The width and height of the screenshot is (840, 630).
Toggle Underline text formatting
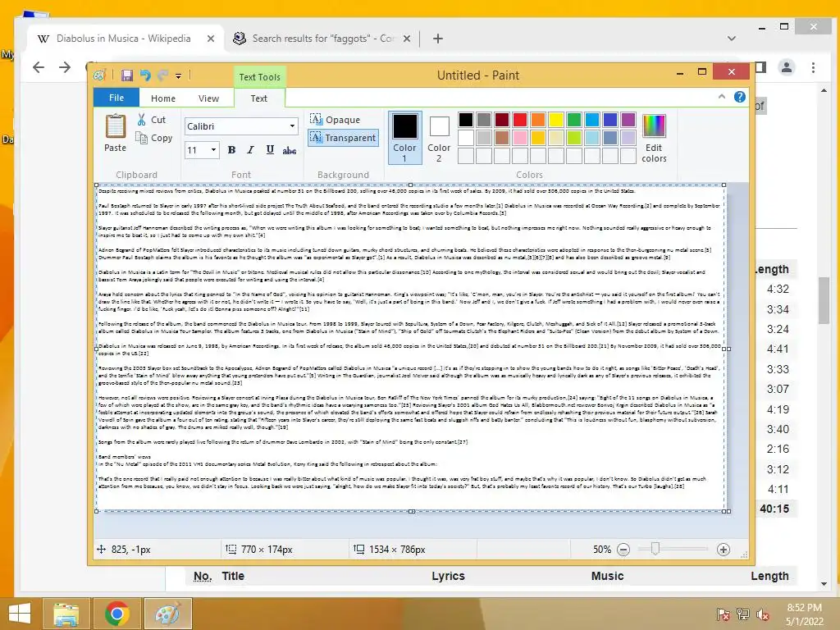pyautogui.click(x=270, y=150)
